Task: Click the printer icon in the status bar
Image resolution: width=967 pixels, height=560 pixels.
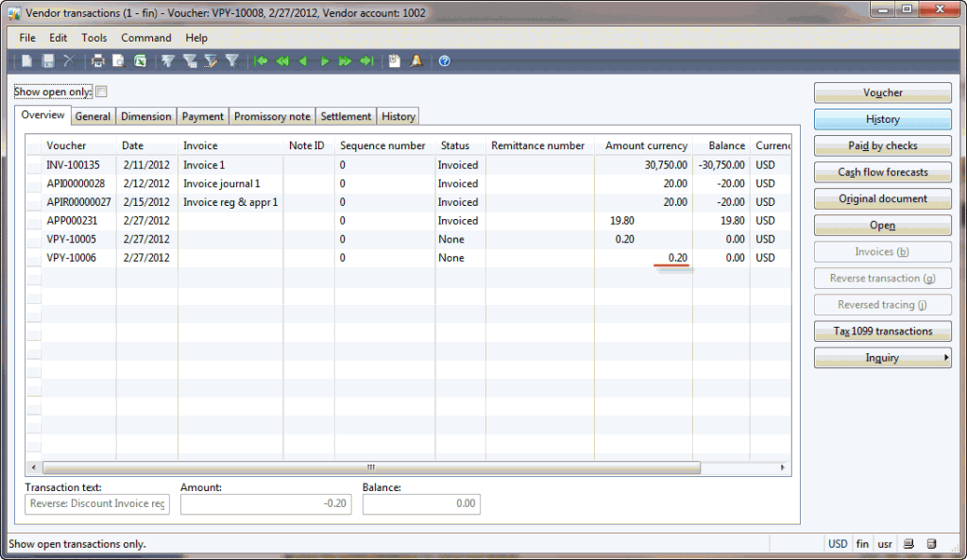Action: (908, 544)
